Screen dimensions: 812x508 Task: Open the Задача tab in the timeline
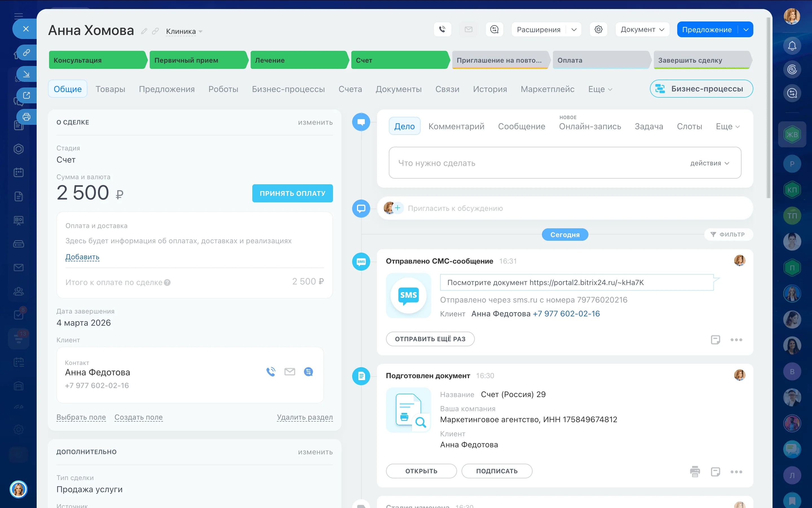coord(648,126)
